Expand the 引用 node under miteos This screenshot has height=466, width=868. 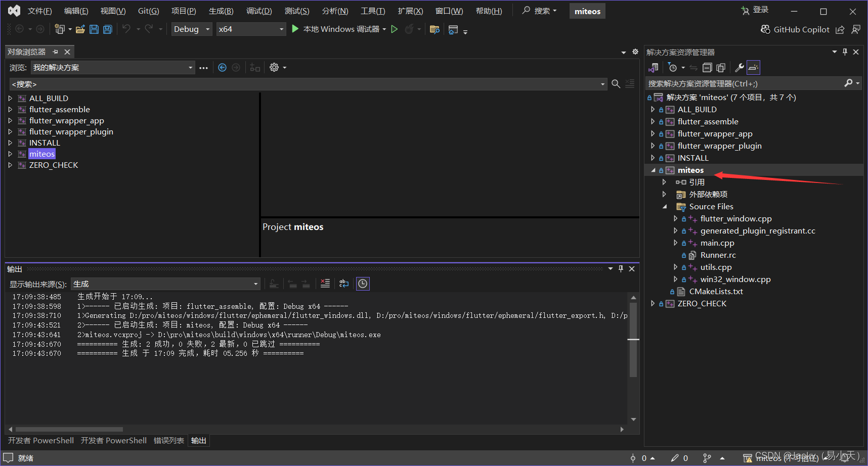(x=664, y=182)
